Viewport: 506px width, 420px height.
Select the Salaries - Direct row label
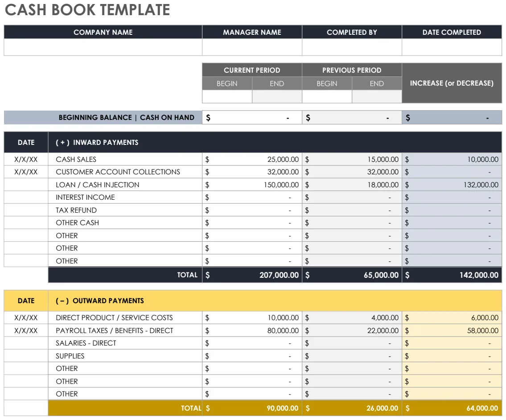(x=86, y=343)
